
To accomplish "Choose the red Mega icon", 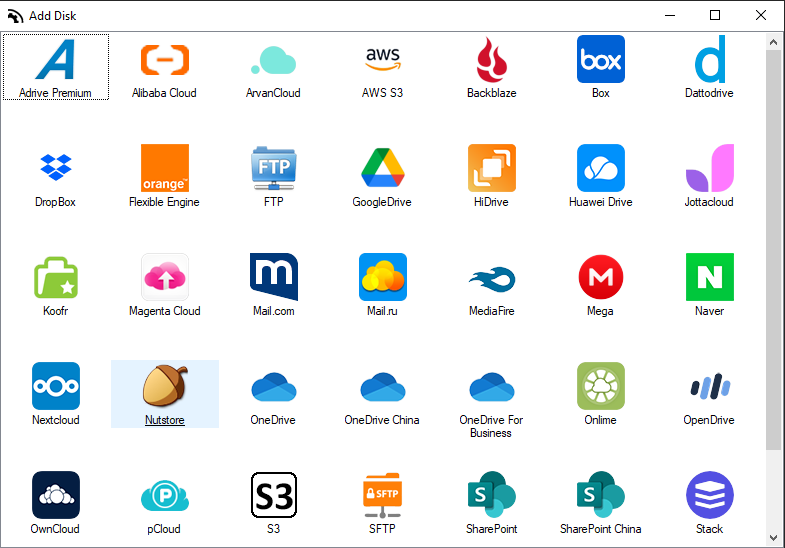I will point(601,277).
